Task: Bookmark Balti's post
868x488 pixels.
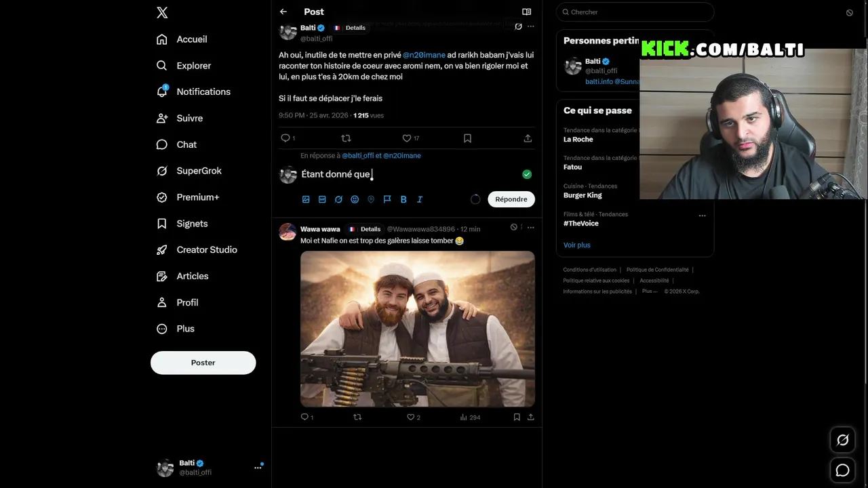Action: coord(467,138)
